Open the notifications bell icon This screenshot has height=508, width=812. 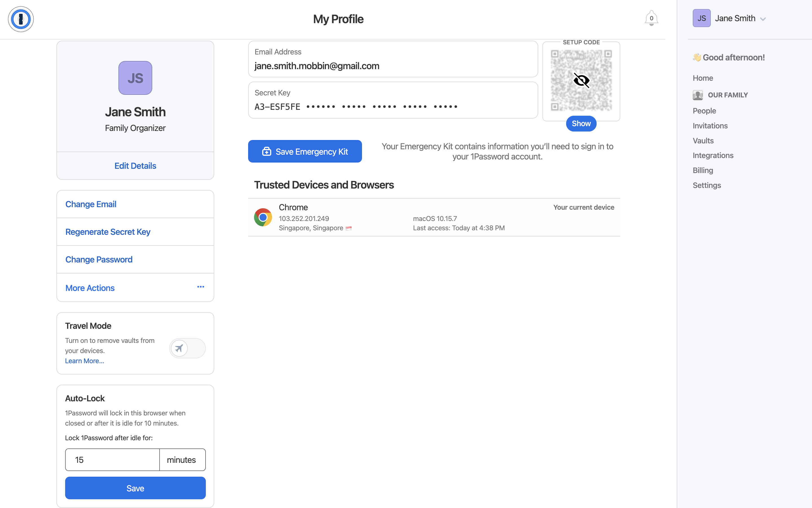coord(651,18)
